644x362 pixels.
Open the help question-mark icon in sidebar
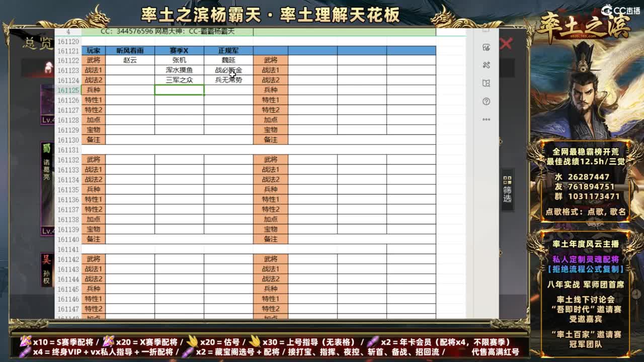click(486, 101)
